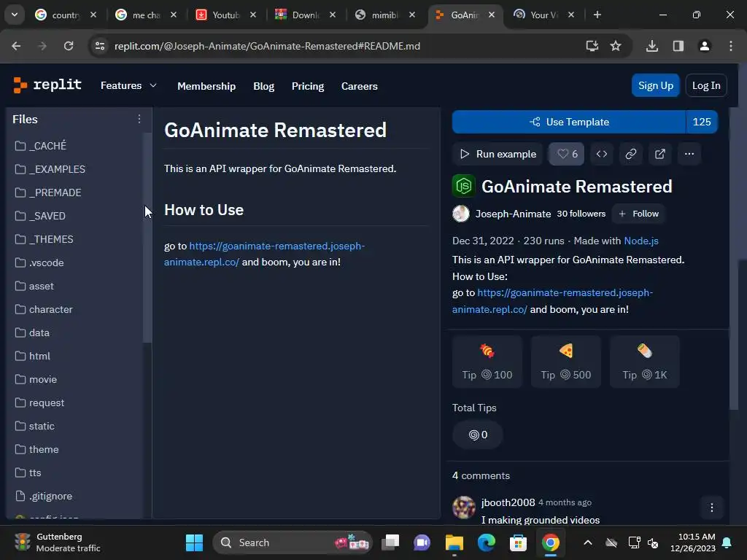The width and height of the screenshot is (747, 560).
Task: Click Chrome install app icon in address bar
Action: tap(592, 46)
